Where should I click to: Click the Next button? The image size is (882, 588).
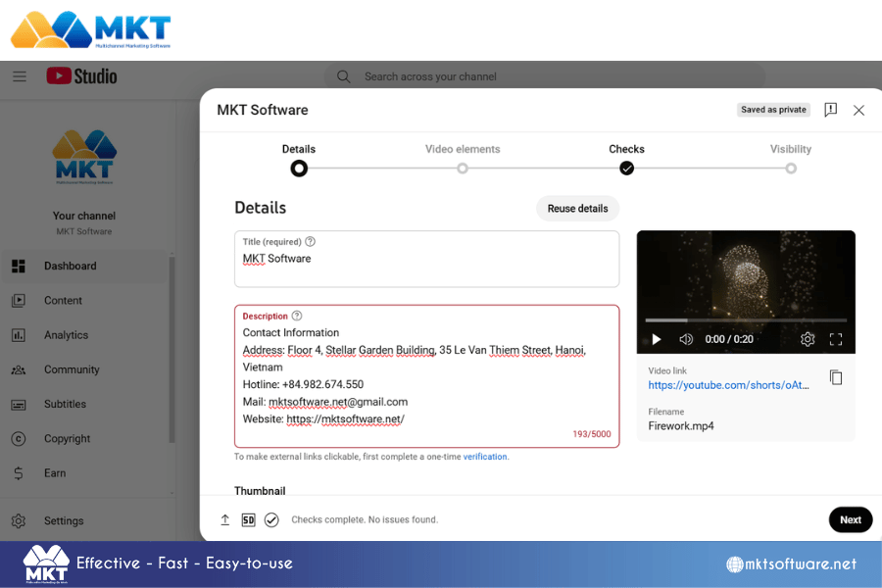[851, 520]
